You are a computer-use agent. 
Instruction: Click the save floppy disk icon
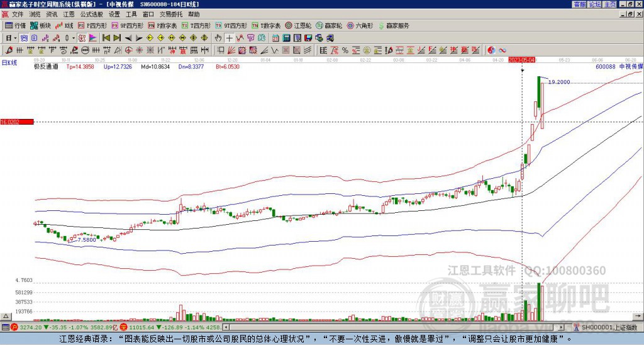[308, 38]
